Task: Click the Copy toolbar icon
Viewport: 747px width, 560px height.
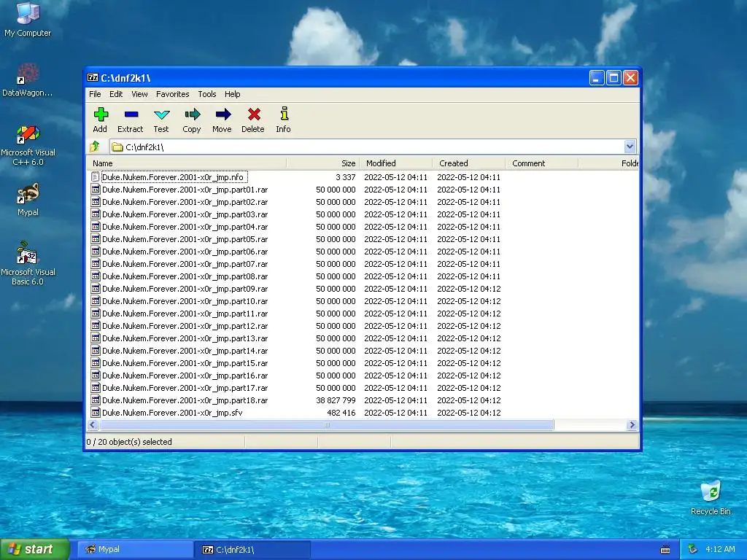Action: pyautogui.click(x=192, y=114)
